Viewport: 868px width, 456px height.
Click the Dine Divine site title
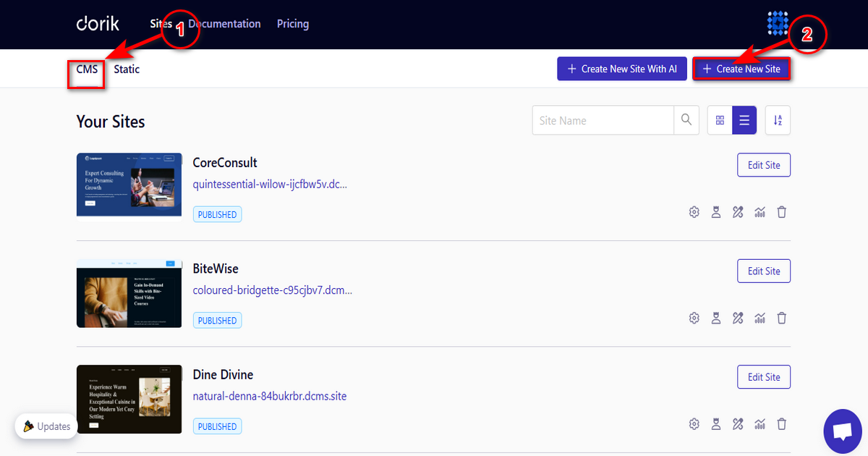pos(223,375)
